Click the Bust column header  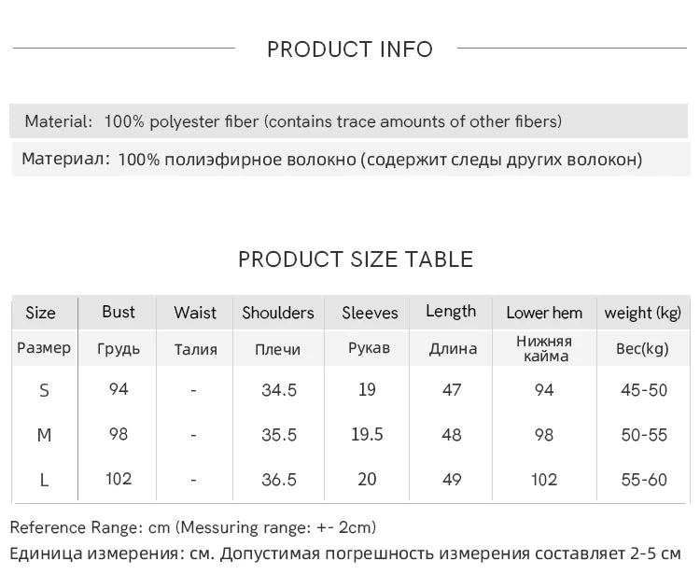[119, 312]
